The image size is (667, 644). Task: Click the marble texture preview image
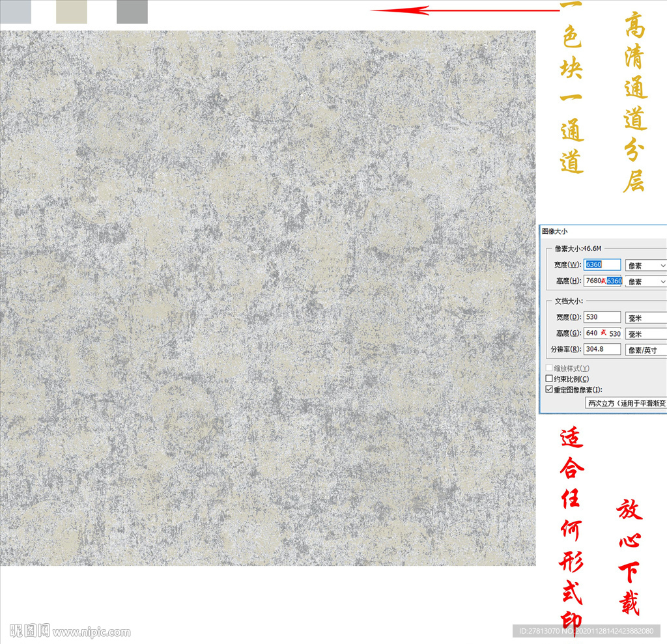(x=268, y=298)
